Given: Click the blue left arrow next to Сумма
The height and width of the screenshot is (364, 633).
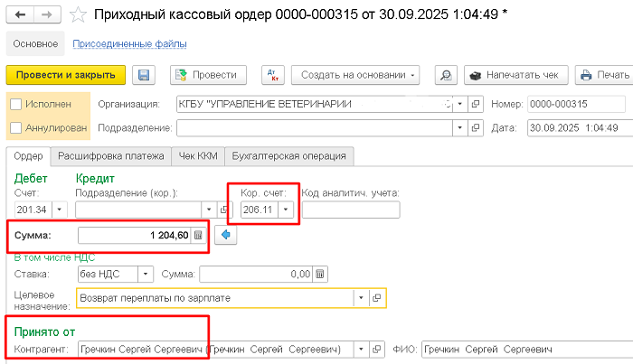Looking at the screenshot, I should coord(226,235).
